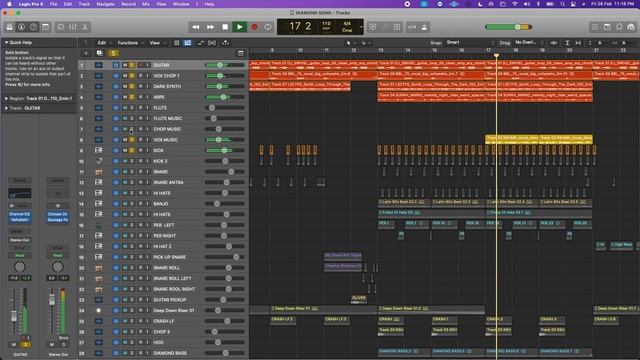Click the Stop transport button

[x=225, y=27]
